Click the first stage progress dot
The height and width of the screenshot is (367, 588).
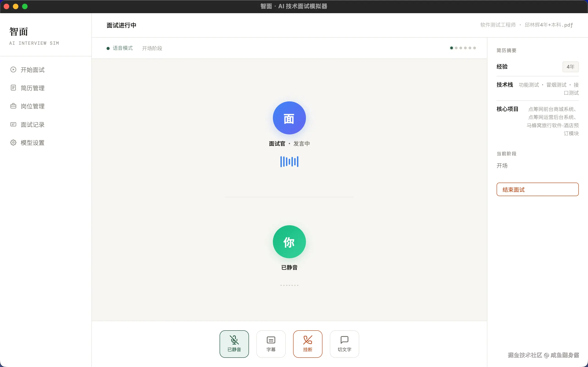(451, 48)
